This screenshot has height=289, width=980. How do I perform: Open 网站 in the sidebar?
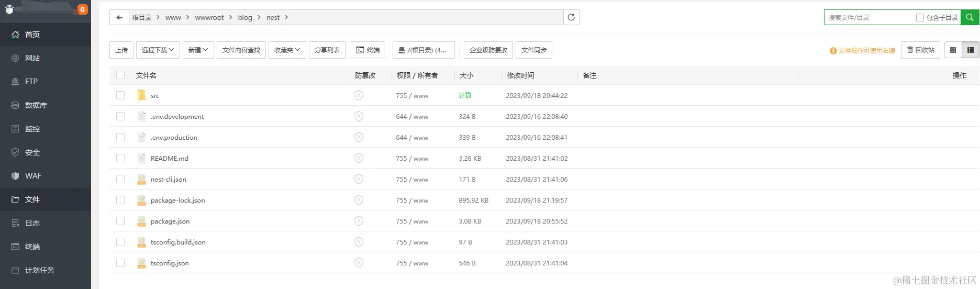(x=46, y=58)
